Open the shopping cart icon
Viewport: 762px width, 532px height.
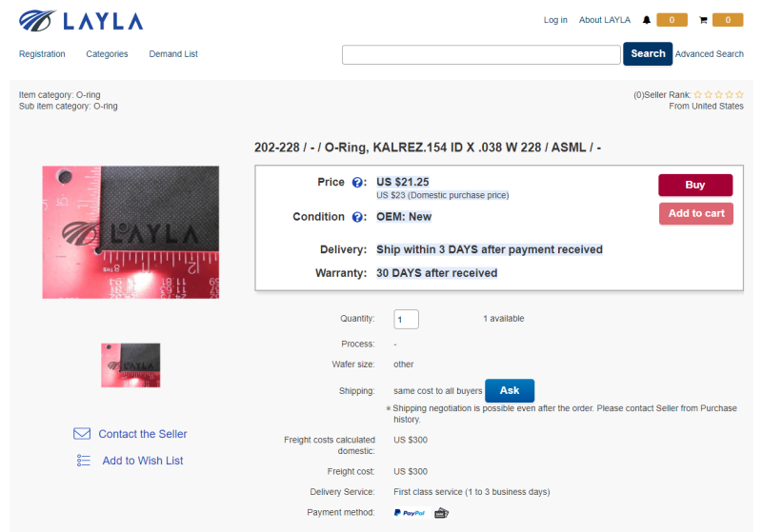click(x=703, y=20)
